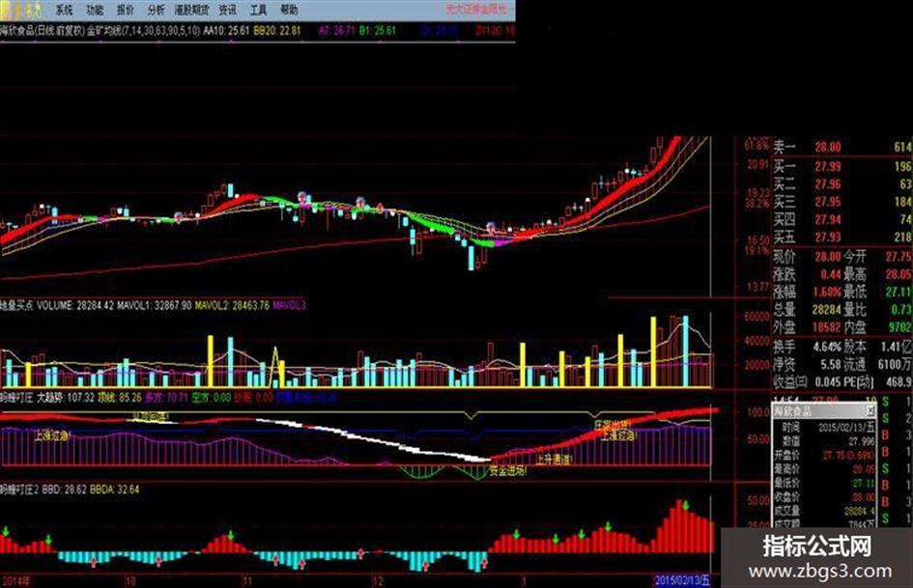Click the 买四 price 27.94
Image resolution: width=913 pixels, height=588 pixels.
click(x=827, y=219)
